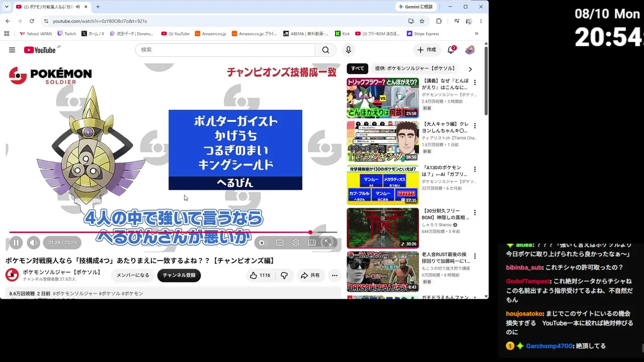Open more actions menu under the video
644x362 pixels.
(335, 275)
